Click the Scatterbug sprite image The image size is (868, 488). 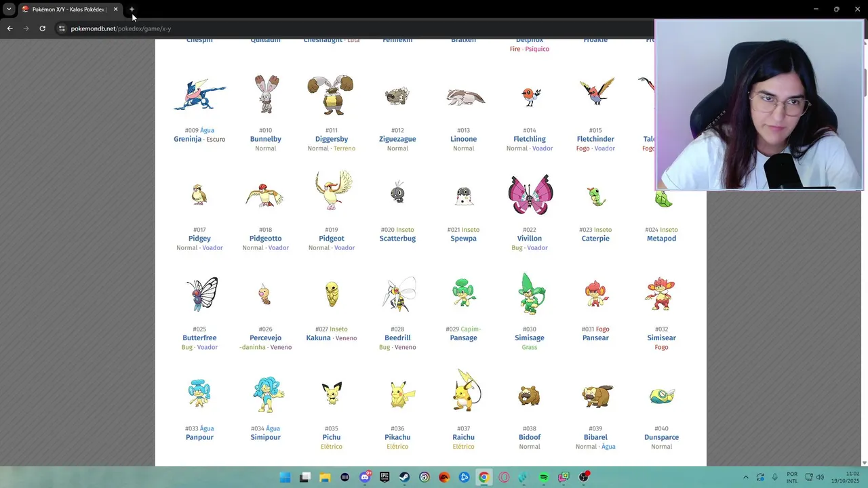398,193
